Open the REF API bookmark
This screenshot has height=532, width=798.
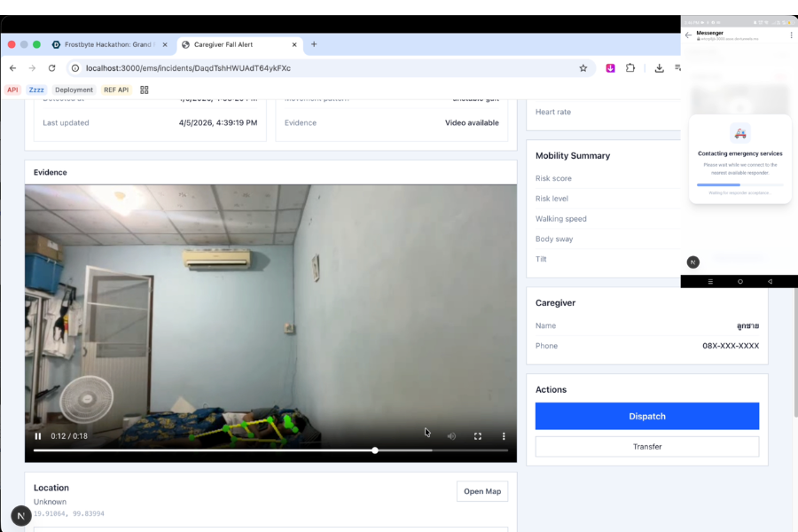(x=116, y=90)
